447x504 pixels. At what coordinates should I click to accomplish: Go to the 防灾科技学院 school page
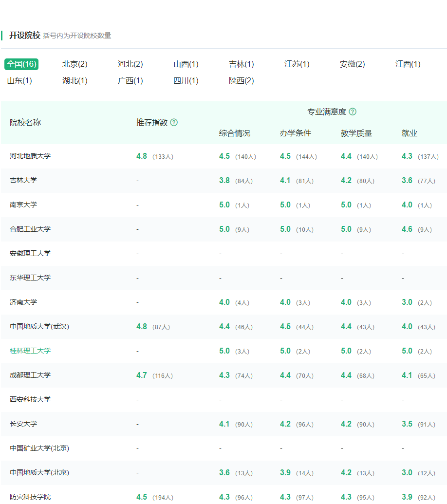tap(30, 497)
